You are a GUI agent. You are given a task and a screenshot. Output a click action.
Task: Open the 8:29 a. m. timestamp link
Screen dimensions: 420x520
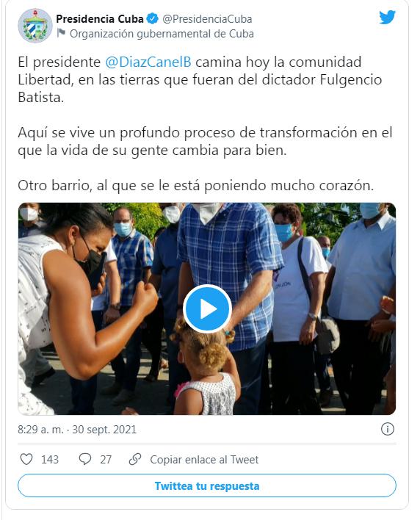(77, 430)
